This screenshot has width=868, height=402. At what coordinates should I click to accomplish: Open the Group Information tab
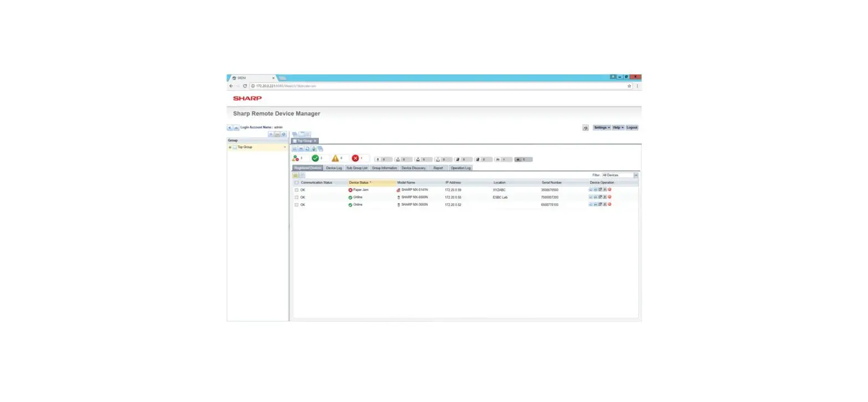pos(384,168)
